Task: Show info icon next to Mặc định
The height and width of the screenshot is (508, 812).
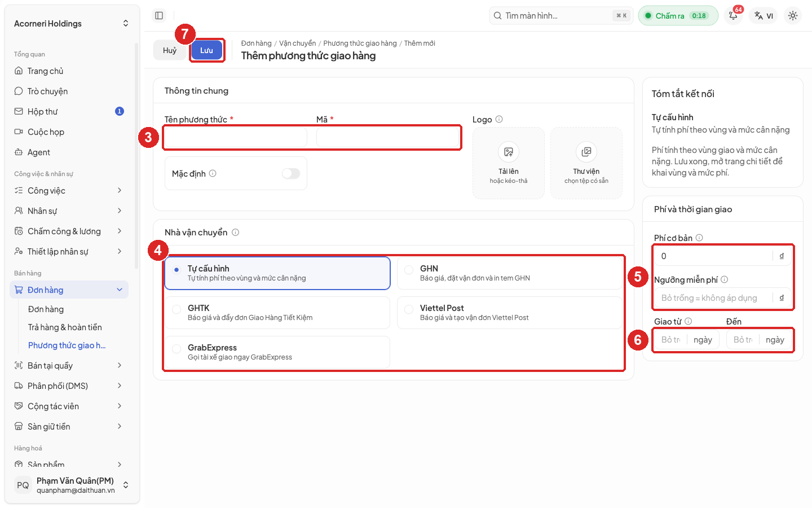Action: point(213,173)
